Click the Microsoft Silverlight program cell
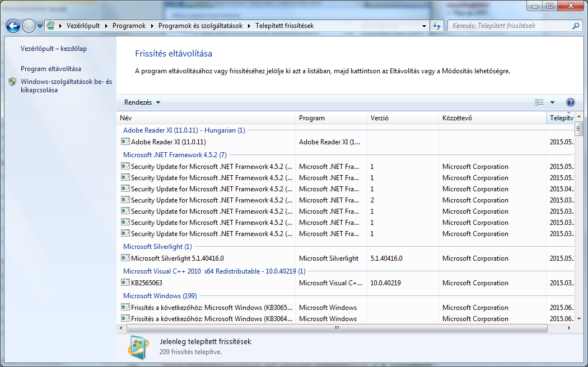 coord(329,258)
